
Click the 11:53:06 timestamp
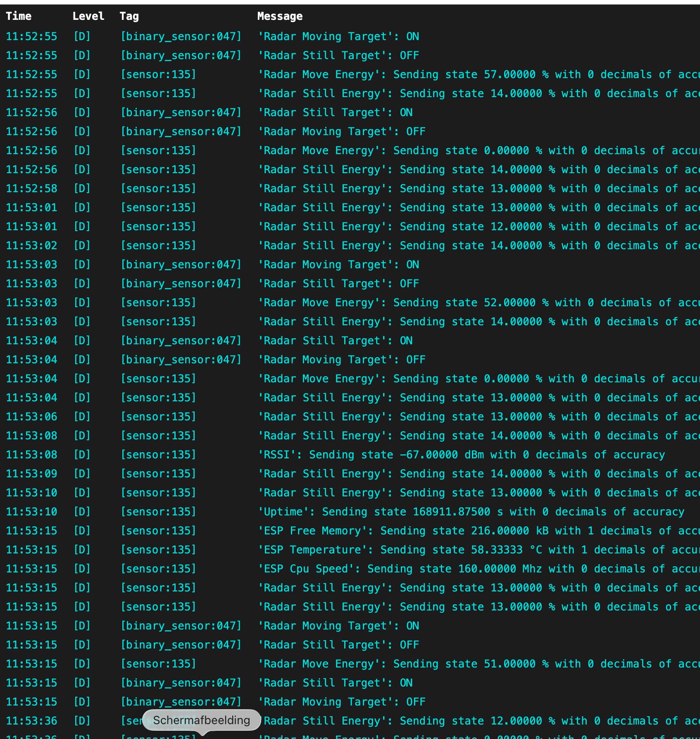click(x=31, y=417)
